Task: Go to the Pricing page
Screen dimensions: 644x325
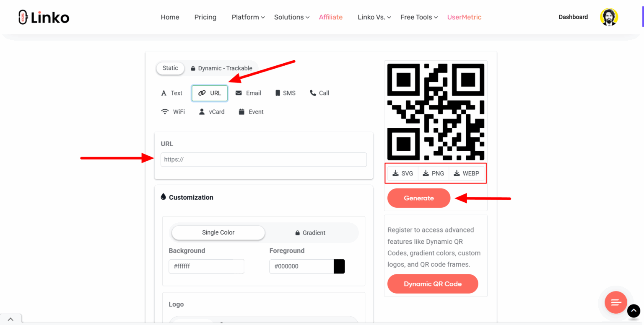Action: point(205,17)
